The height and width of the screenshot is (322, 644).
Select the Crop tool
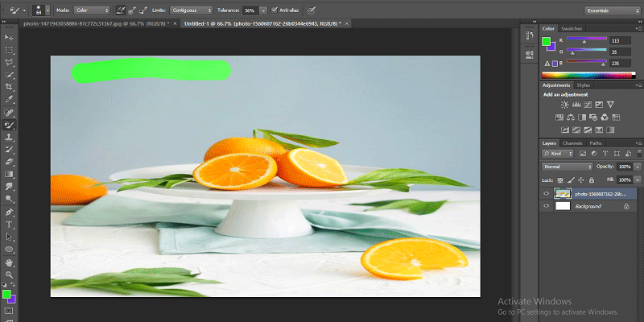[9, 87]
